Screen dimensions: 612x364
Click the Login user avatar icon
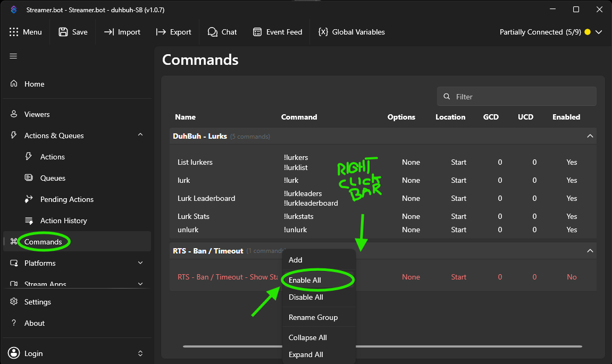tap(14, 353)
